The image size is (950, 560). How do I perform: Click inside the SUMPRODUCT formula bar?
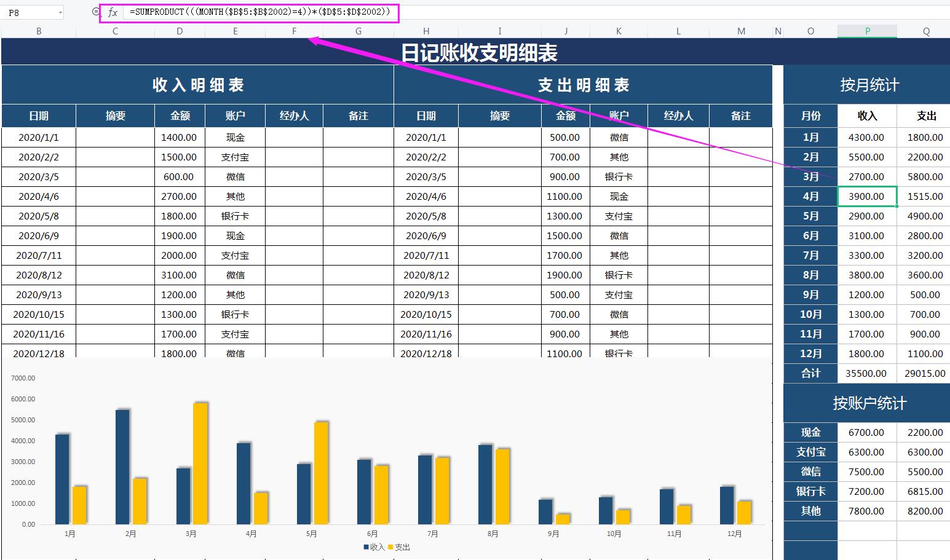[x=258, y=12]
